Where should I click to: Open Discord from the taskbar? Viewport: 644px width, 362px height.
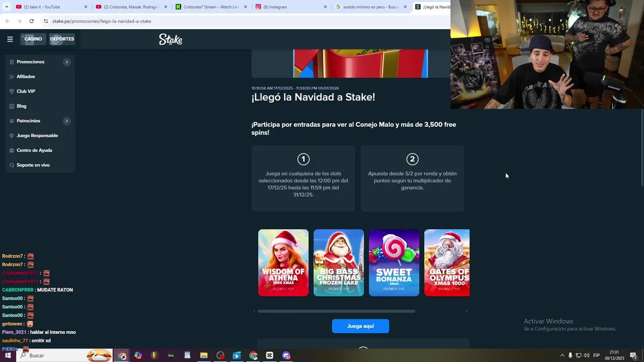click(x=286, y=355)
